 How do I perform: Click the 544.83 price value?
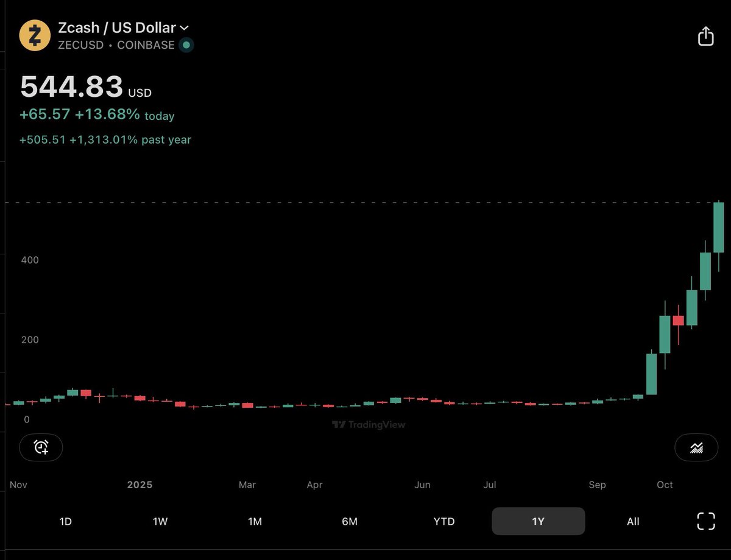(72, 86)
